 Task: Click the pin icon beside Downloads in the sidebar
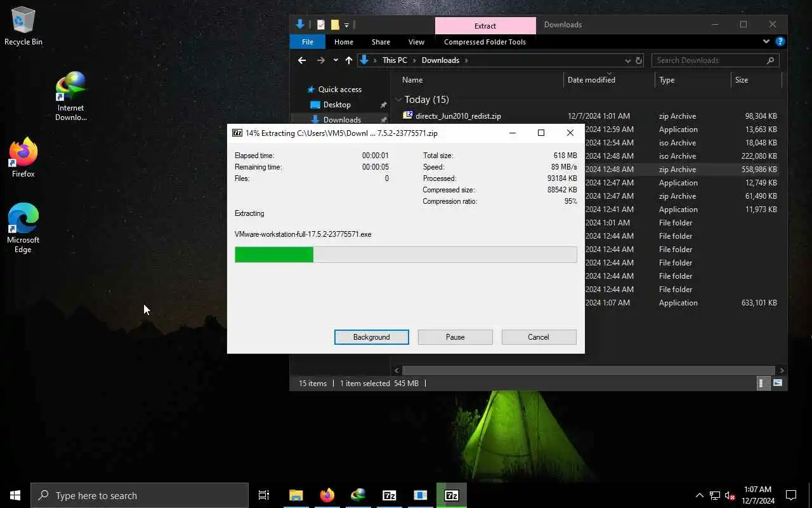click(x=383, y=119)
